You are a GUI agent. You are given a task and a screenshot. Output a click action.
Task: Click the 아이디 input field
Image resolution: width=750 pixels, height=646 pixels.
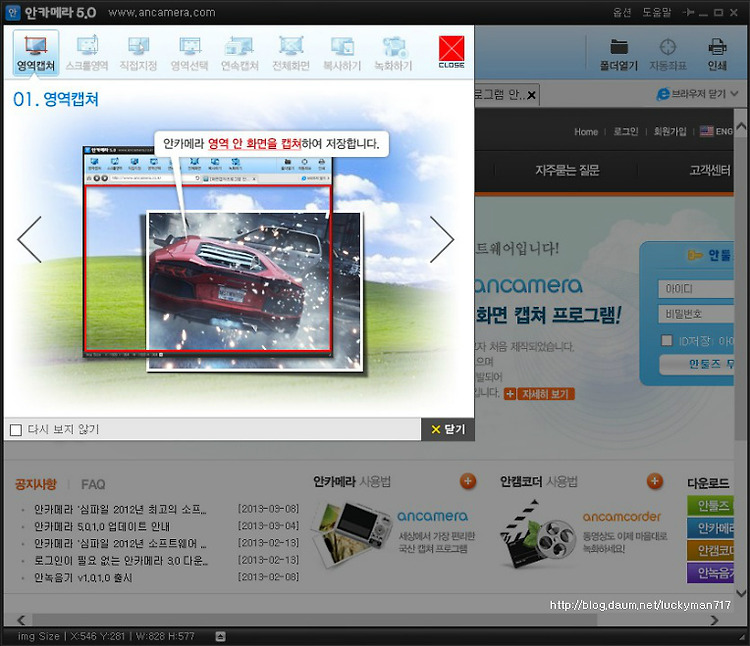pos(696,289)
